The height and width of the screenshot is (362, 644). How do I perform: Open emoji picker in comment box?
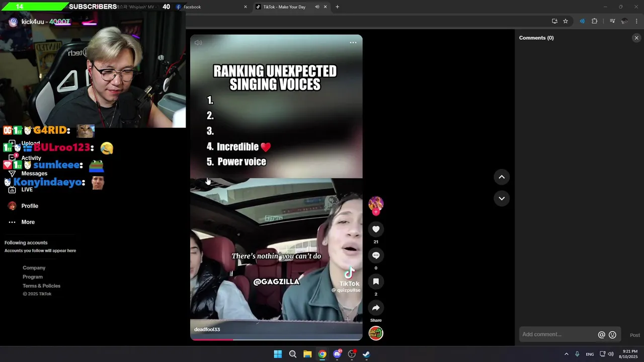(x=612, y=335)
